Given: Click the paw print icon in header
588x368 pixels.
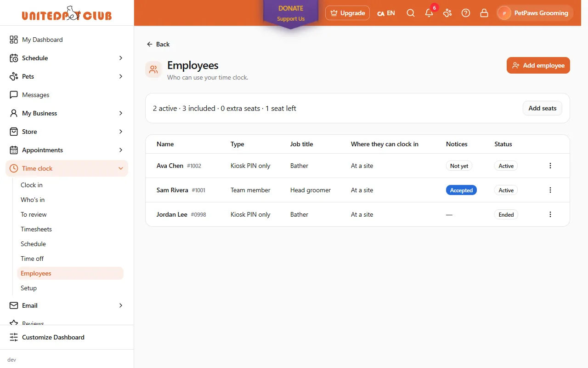Looking at the screenshot, I should [447, 13].
